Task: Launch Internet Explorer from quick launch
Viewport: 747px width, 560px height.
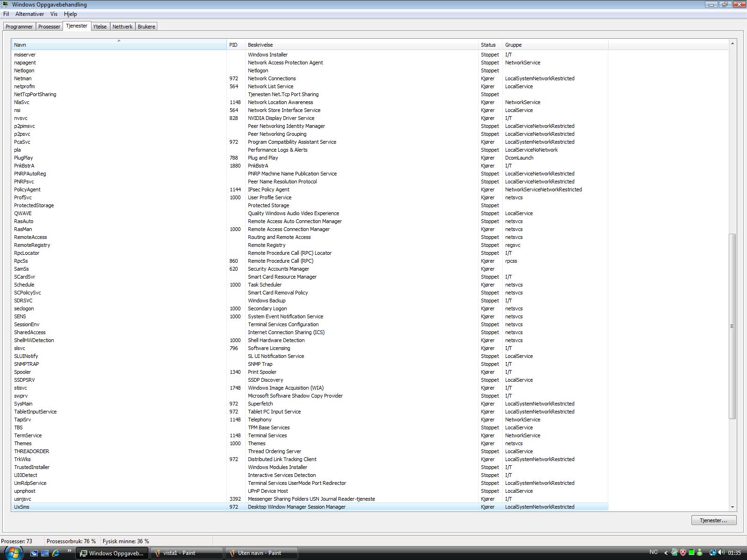Action: tap(56, 553)
